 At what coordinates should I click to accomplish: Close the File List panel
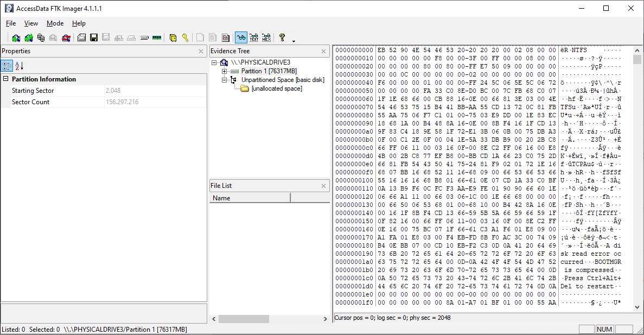tap(324, 186)
